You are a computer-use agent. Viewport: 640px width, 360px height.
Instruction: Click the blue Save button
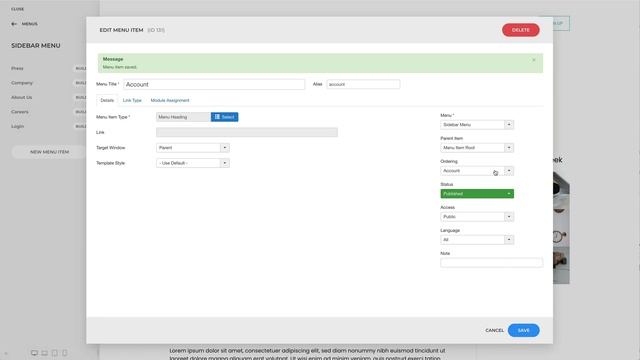tap(523, 330)
